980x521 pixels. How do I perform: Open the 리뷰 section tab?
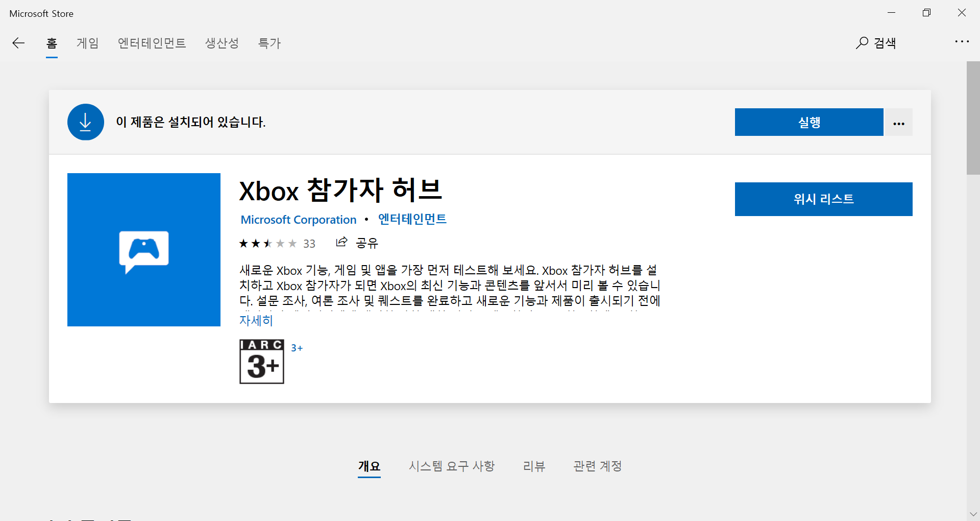(534, 466)
